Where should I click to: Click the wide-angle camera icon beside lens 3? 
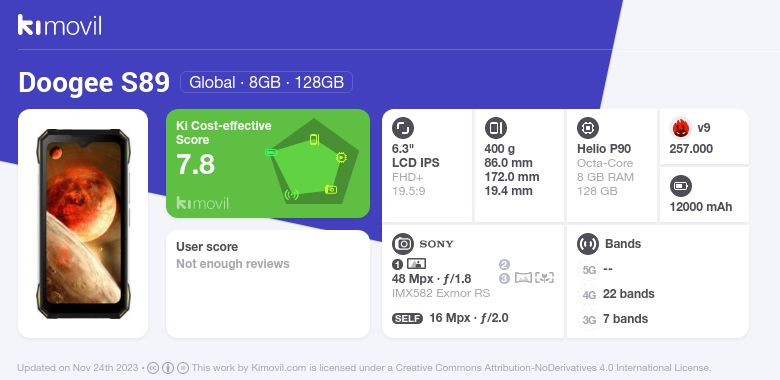[x=523, y=278]
